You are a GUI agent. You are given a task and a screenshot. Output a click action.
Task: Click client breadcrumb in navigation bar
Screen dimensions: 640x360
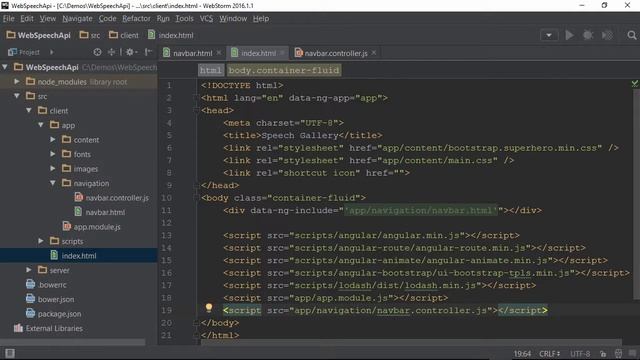(x=124, y=36)
